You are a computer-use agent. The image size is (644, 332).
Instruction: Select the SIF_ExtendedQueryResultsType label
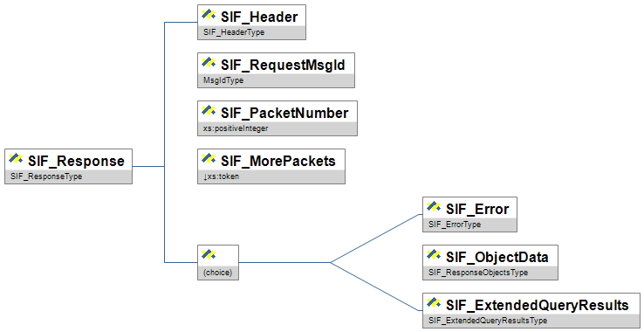point(488,321)
